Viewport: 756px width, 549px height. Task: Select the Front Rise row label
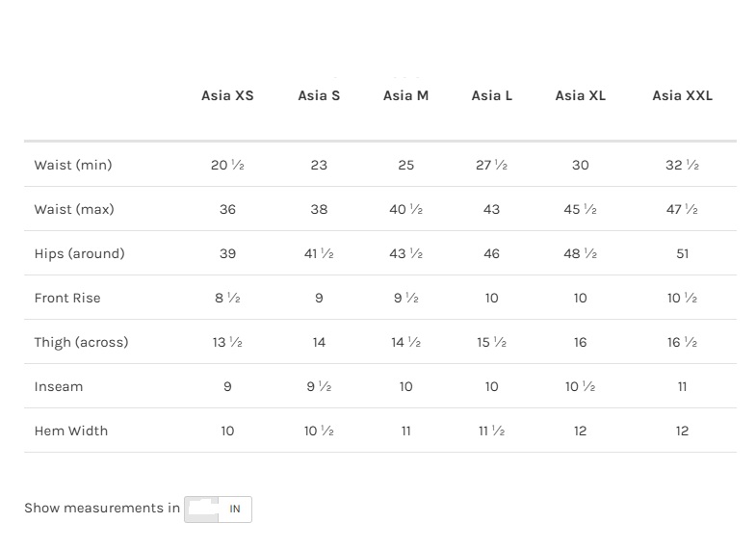pyautogui.click(x=67, y=298)
